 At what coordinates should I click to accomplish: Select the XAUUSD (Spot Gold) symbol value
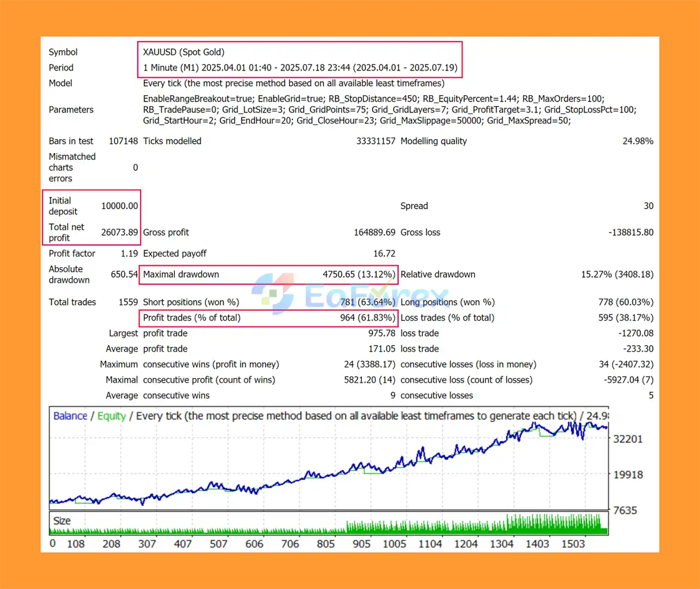pyautogui.click(x=183, y=52)
